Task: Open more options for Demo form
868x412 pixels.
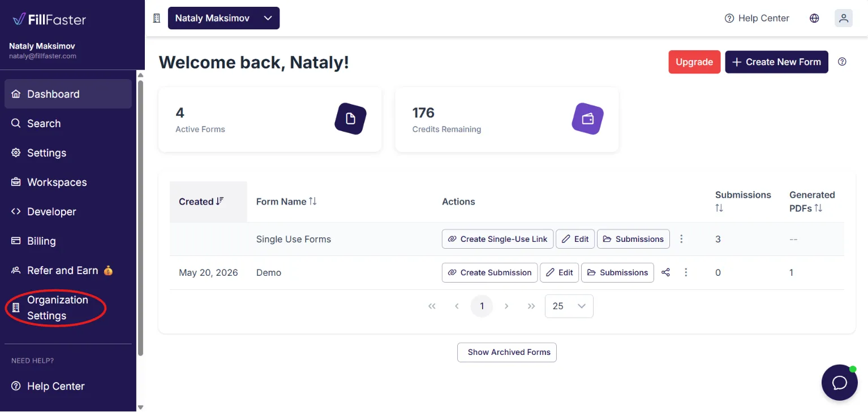Action: click(x=686, y=272)
